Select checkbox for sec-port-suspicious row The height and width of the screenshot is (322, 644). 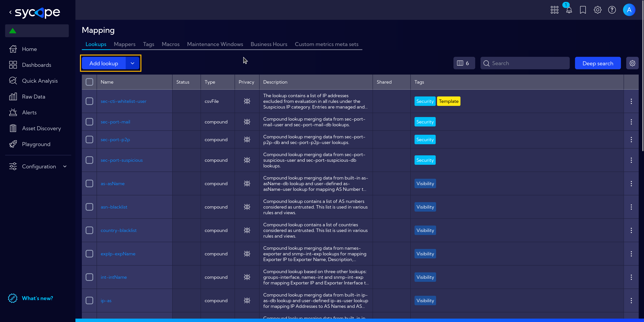pyautogui.click(x=89, y=160)
